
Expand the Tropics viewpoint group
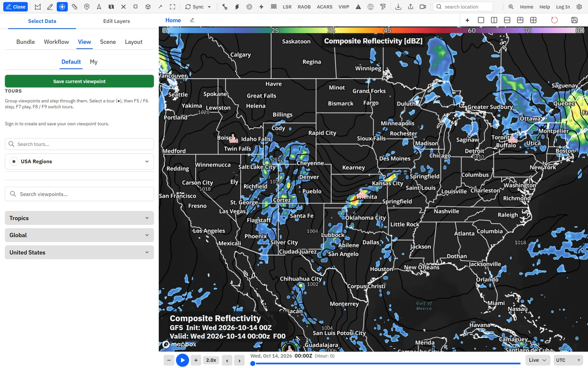79,218
